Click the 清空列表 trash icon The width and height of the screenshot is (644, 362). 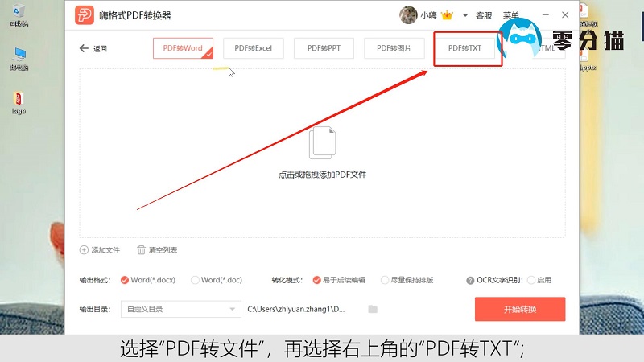coord(141,250)
